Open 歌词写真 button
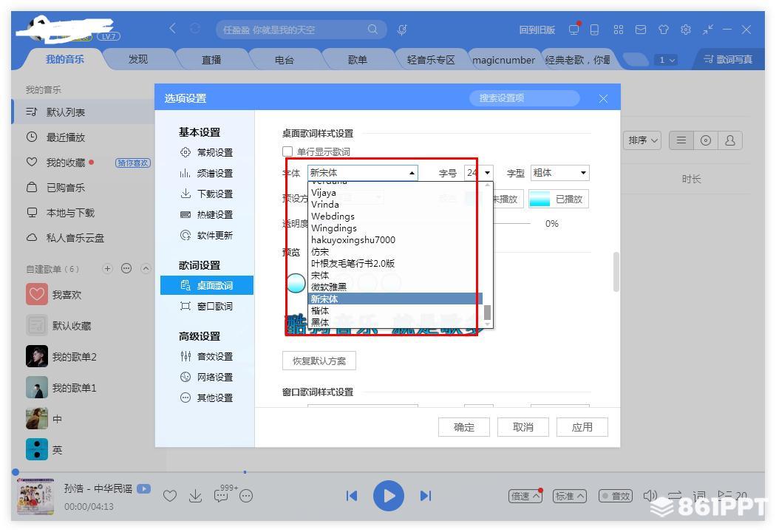This screenshot has width=776, height=532. 728,59
